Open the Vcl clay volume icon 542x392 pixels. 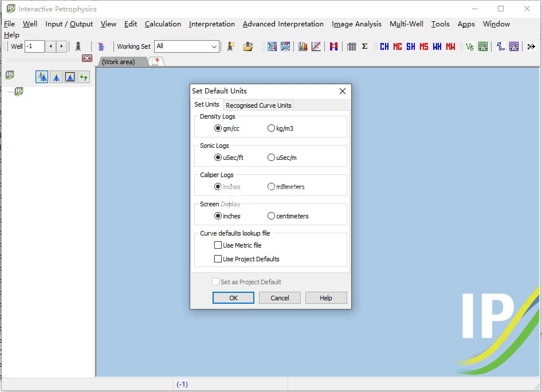pos(469,46)
